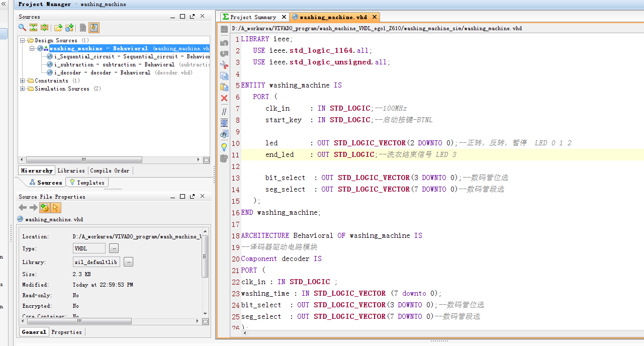Expand the Simulation Sources folder
This screenshot has width=644, height=346.
[x=23, y=89]
